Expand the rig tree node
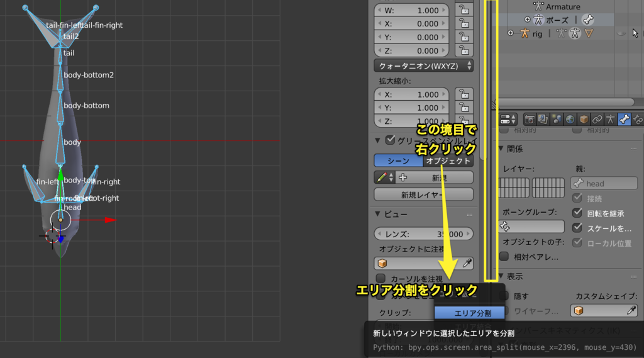The width and height of the screenshot is (644, 358). [x=511, y=33]
